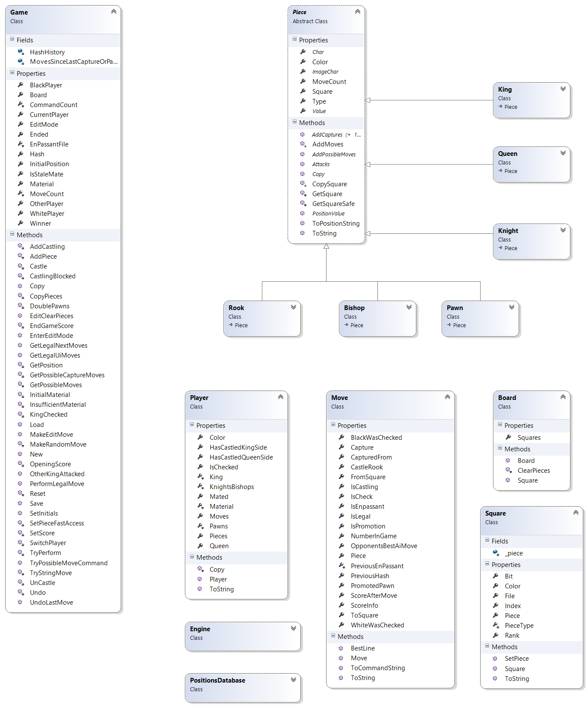Click the UndoLastMove method icon
588x707 pixels.
point(20,603)
